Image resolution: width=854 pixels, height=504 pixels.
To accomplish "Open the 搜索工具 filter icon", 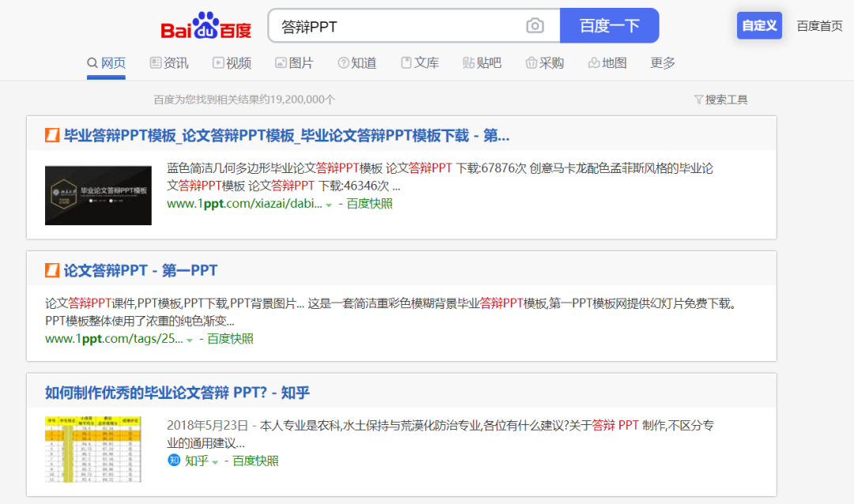I will (x=697, y=99).
